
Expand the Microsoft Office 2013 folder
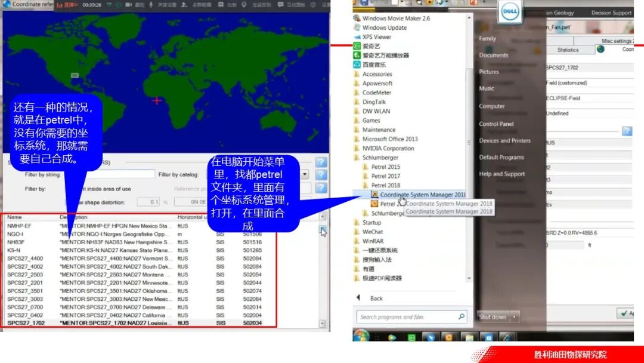(x=386, y=139)
